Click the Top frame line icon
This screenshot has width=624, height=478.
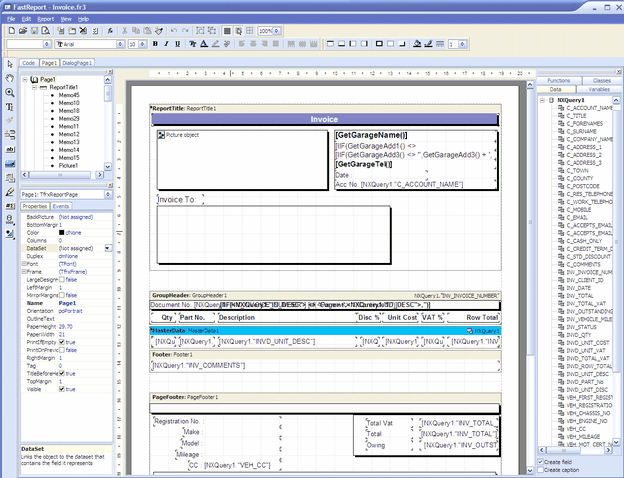coord(330,44)
